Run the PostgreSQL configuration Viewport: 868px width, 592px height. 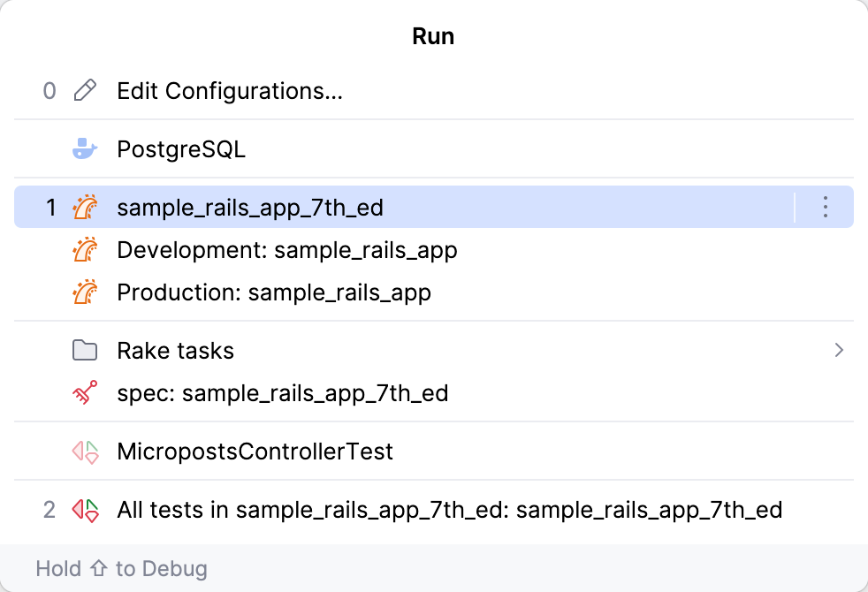click(181, 148)
